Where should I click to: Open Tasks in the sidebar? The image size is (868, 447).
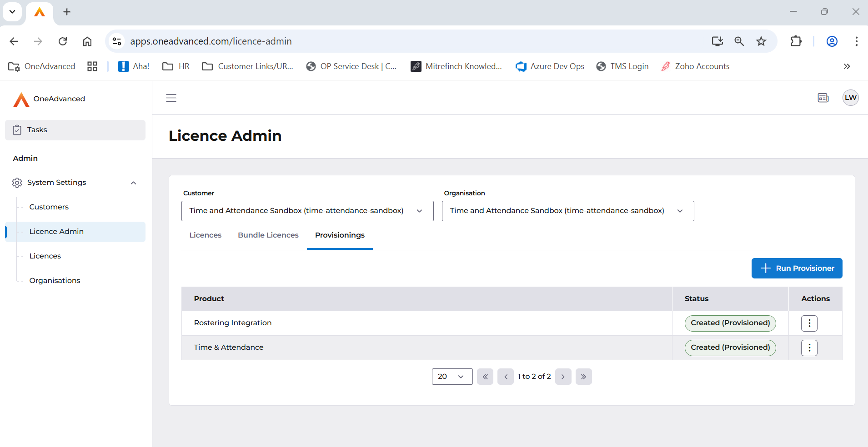tap(75, 130)
